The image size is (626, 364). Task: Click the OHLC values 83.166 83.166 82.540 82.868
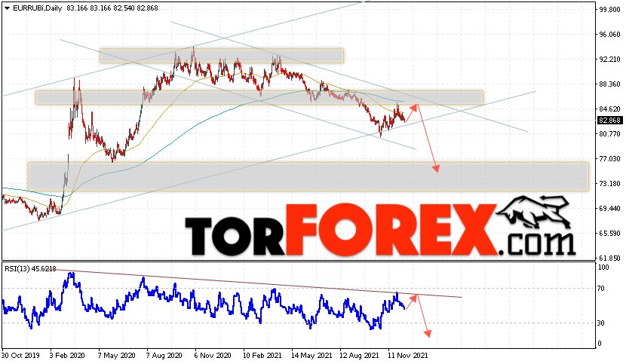tap(112, 8)
